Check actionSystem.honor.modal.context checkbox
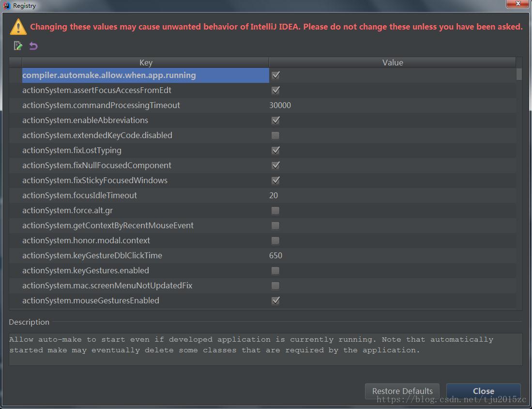532x409 pixels. tap(275, 240)
